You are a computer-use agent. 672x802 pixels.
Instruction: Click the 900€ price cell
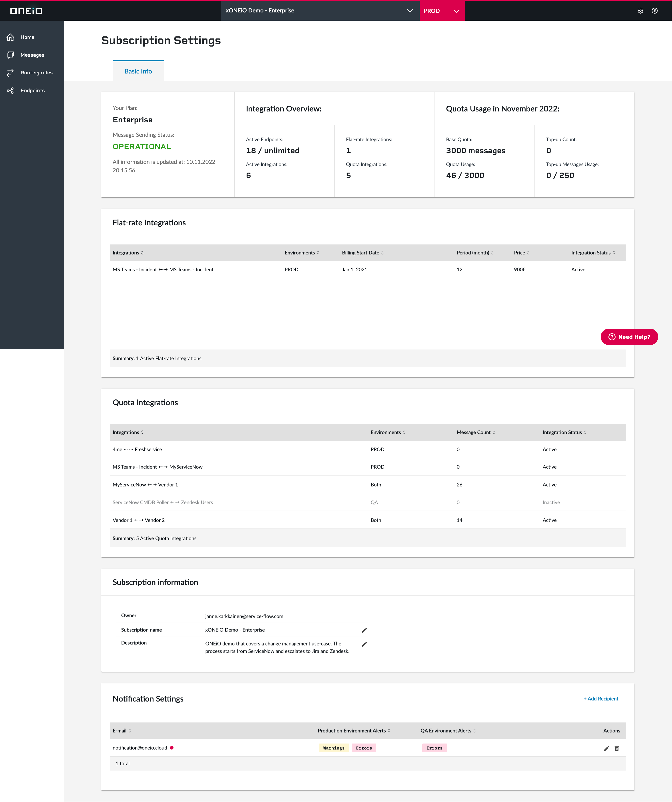click(520, 270)
